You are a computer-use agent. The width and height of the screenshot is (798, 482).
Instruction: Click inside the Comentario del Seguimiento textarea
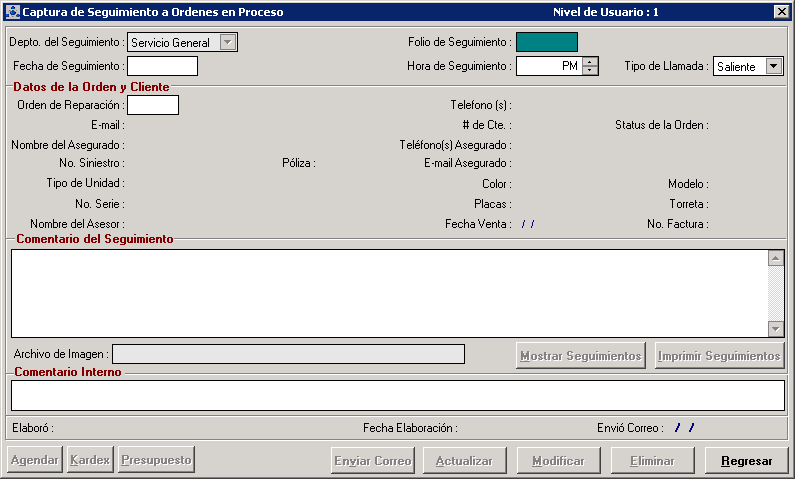click(x=388, y=293)
